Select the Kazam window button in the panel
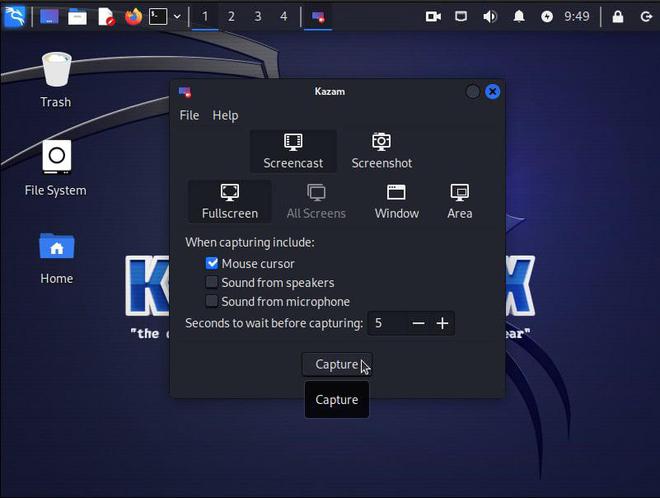The width and height of the screenshot is (660, 498). click(318, 17)
